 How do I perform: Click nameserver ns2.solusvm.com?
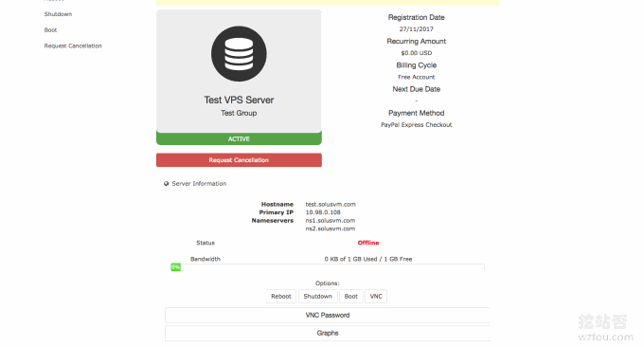(331, 228)
